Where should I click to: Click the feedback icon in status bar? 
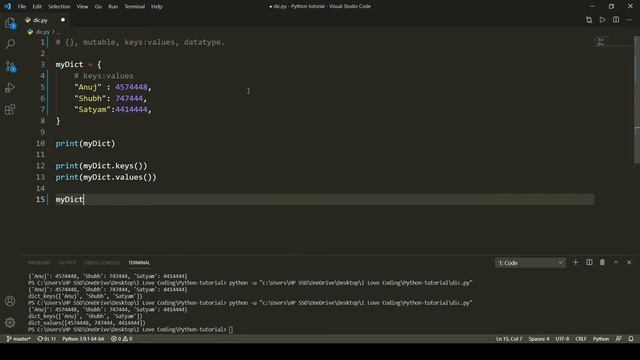619,339
